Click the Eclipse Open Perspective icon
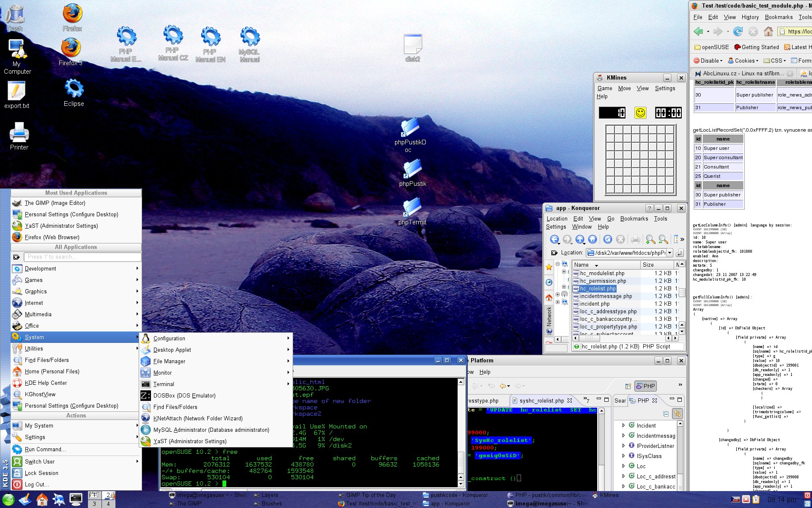The image size is (812, 508). pyautogui.click(x=628, y=386)
